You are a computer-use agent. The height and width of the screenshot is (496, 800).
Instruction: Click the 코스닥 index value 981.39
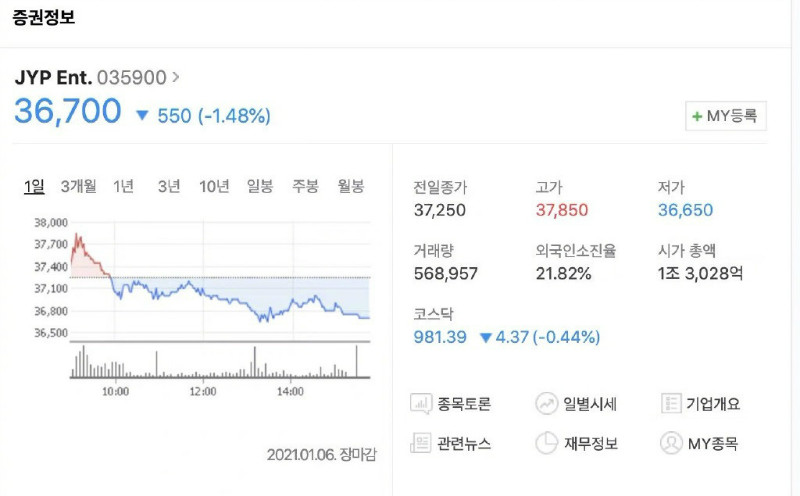pyautogui.click(x=440, y=337)
